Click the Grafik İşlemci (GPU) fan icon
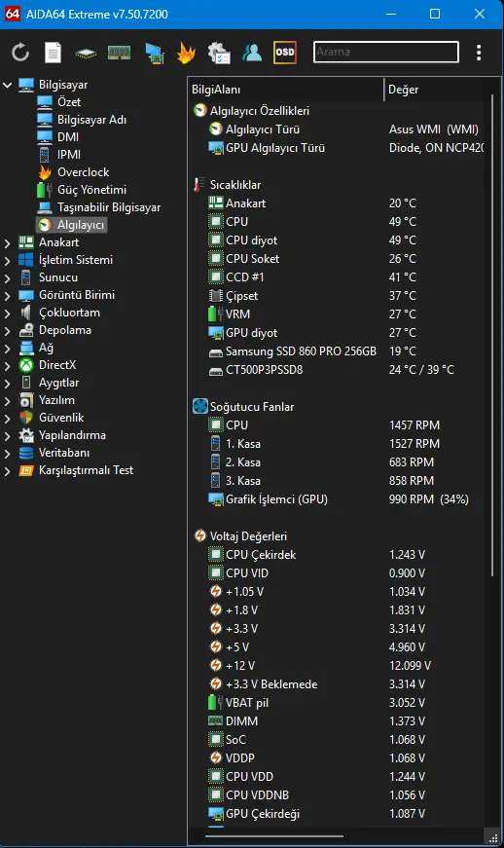The height and width of the screenshot is (848, 504). (x=216, y=499)
